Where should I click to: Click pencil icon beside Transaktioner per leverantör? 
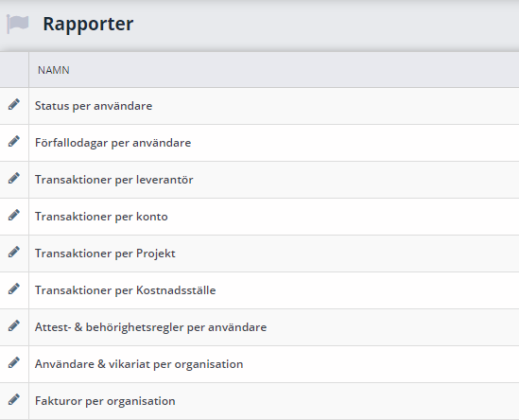(x=14, y=178)
